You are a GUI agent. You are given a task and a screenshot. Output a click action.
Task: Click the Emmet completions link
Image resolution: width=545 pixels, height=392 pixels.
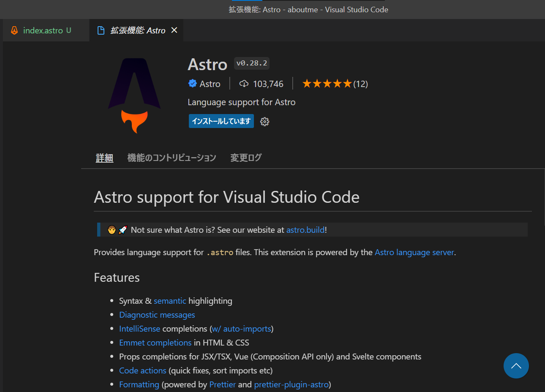[x=155, y=343]
